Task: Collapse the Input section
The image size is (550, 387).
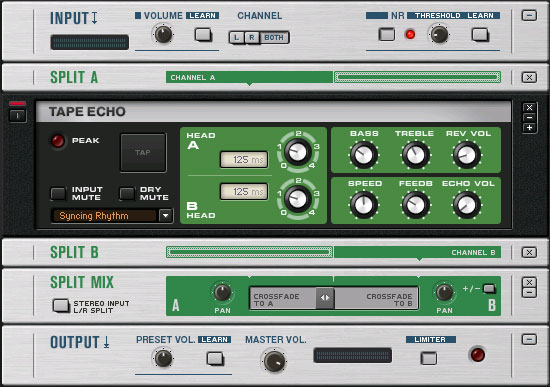Action: point(529,15)
